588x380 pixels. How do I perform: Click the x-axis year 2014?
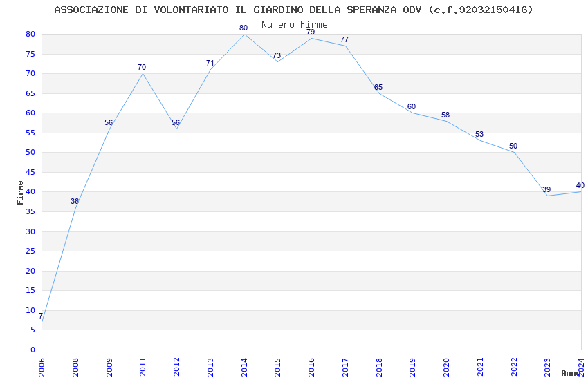click(x=244, y=368)
